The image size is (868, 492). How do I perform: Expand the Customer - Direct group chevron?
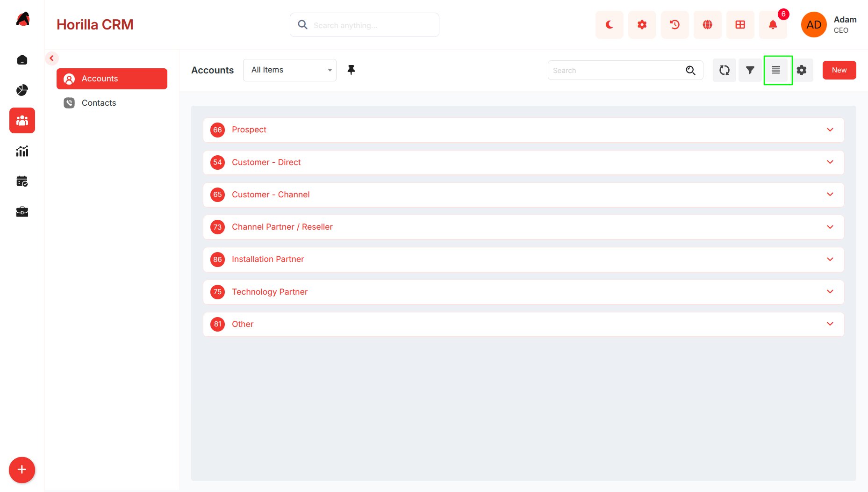(830, 162)
